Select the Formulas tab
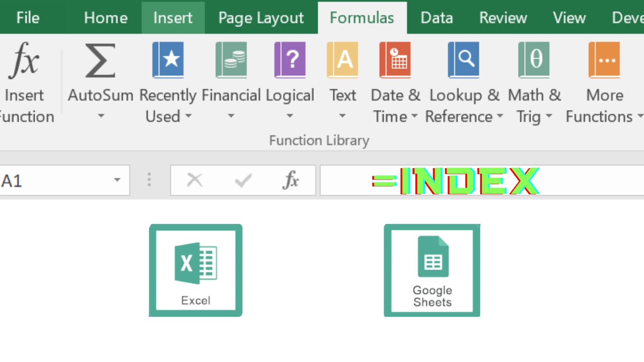This screenshot has width=644, height=362. [362, 18]
